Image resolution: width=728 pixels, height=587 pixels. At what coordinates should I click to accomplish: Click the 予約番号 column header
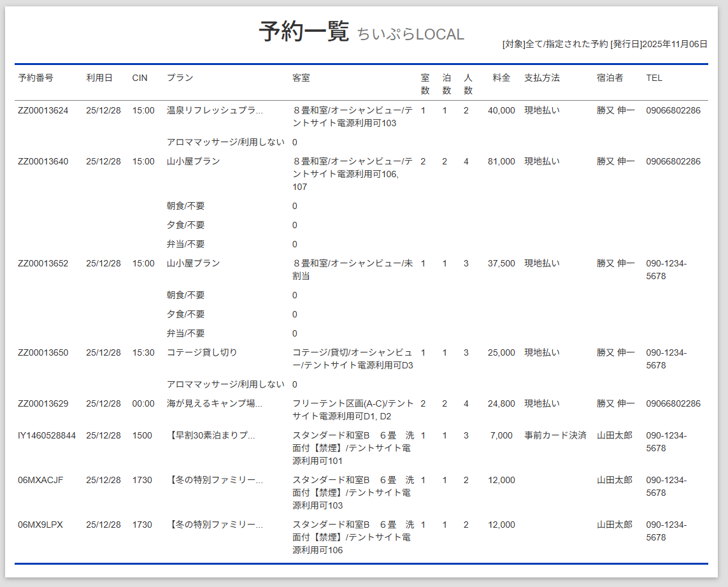[x=36, y=78]
